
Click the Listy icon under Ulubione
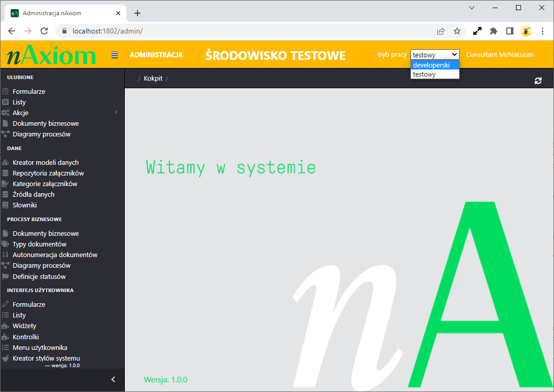(x=5, y=102)
